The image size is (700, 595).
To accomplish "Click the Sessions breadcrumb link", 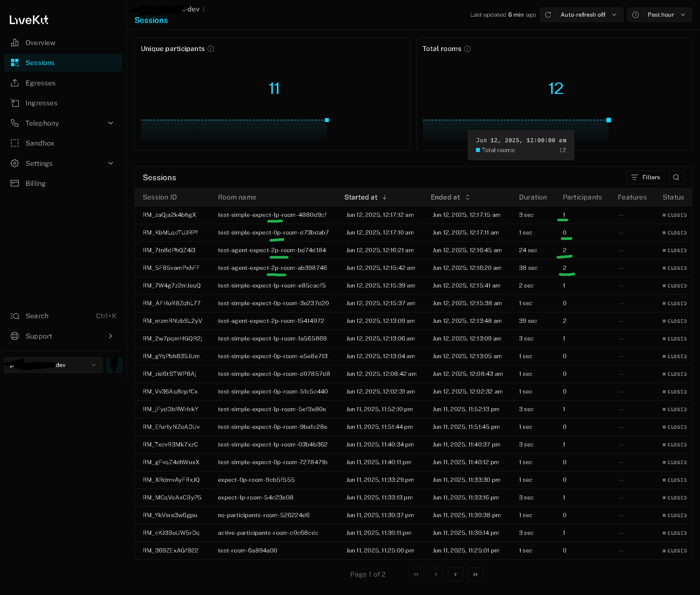I will [x=151, y=20].
